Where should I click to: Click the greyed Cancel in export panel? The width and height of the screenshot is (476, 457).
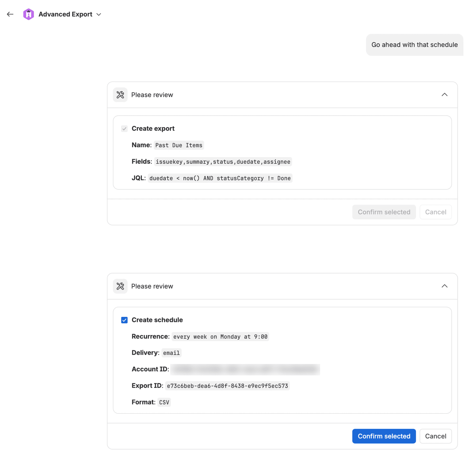coord(436,212)
